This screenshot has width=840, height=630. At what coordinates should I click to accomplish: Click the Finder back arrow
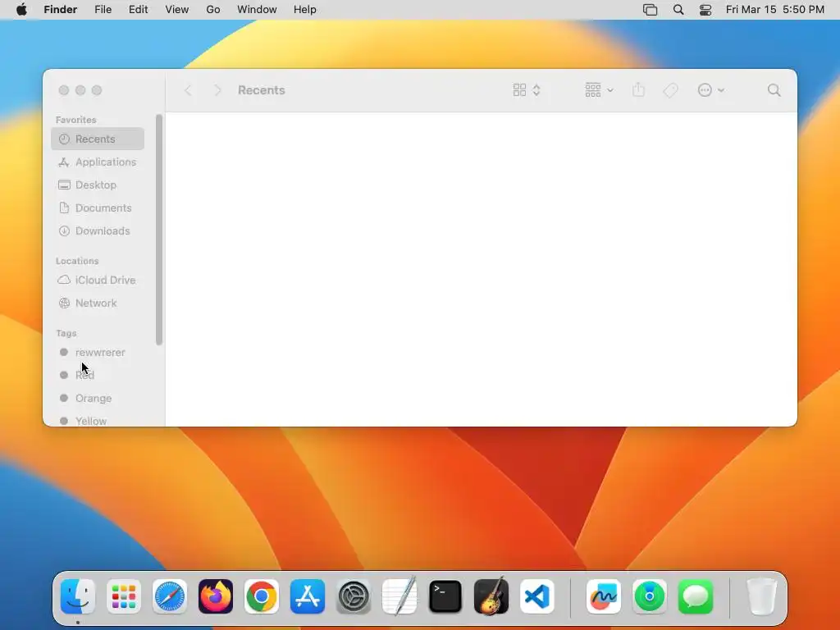point(188,90)
